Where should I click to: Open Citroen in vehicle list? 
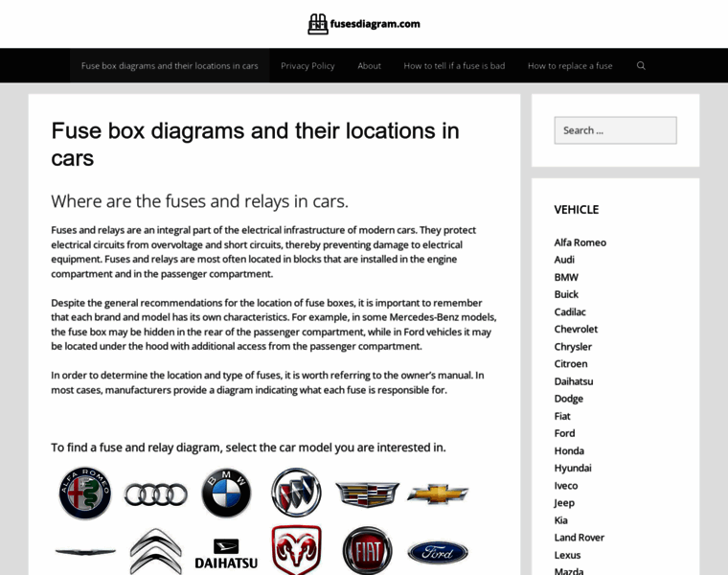click(x=571, y=364)
